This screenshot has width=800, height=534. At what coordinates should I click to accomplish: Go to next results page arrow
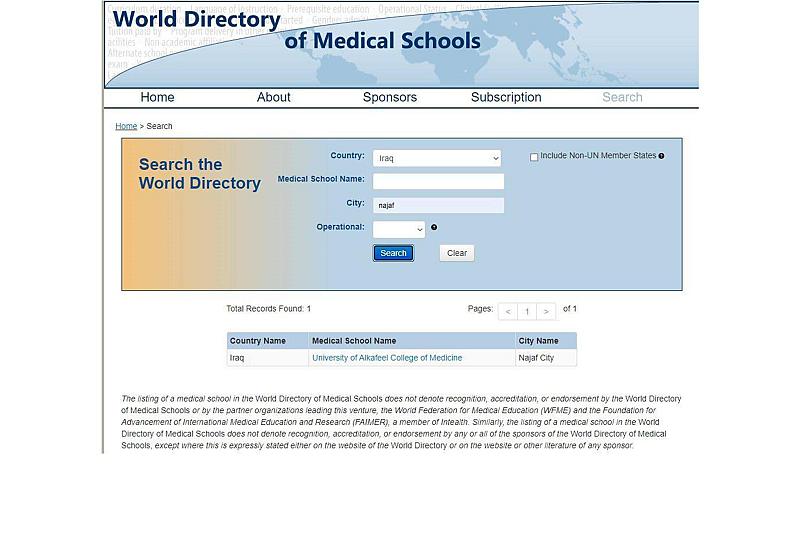point(546,312)
